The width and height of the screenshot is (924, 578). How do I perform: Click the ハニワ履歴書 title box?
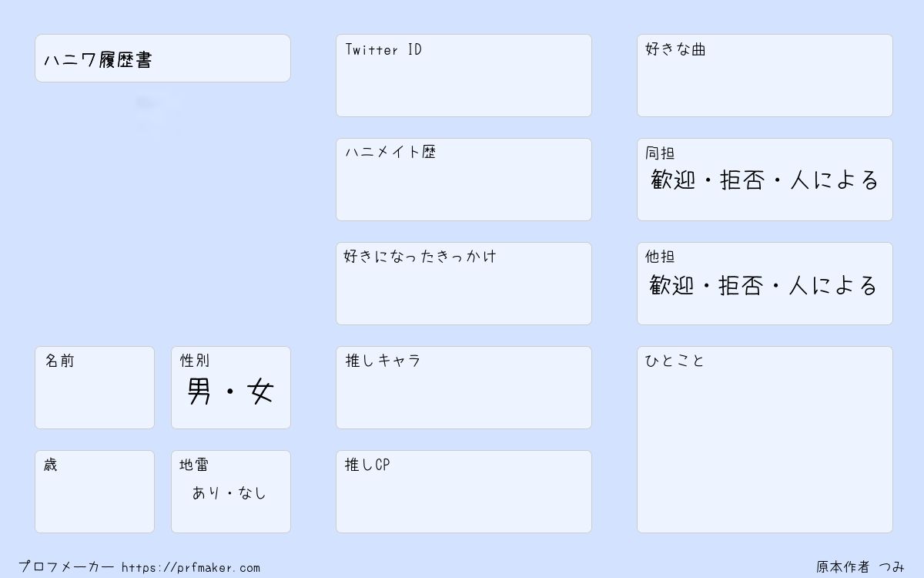tap(162, 58)
